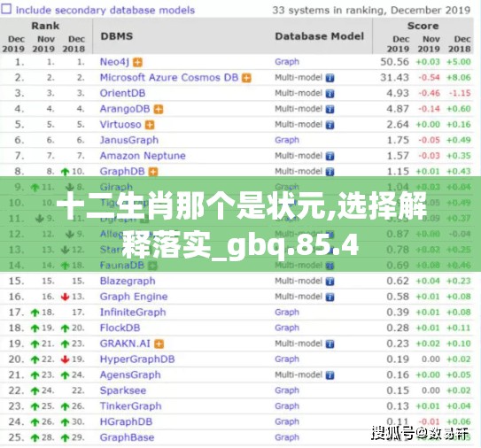Open Neo4j database link

point(114,62)
